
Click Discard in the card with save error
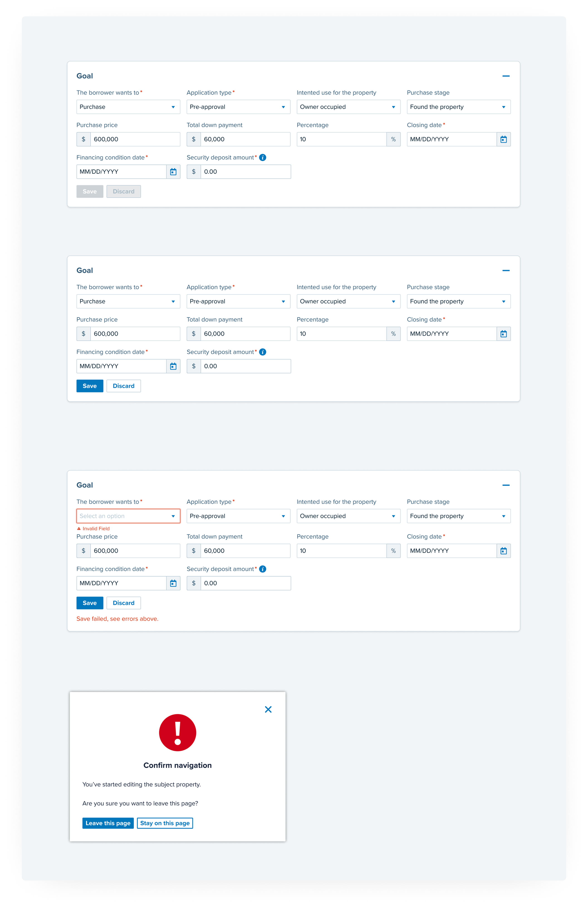(x=124, y=603)
